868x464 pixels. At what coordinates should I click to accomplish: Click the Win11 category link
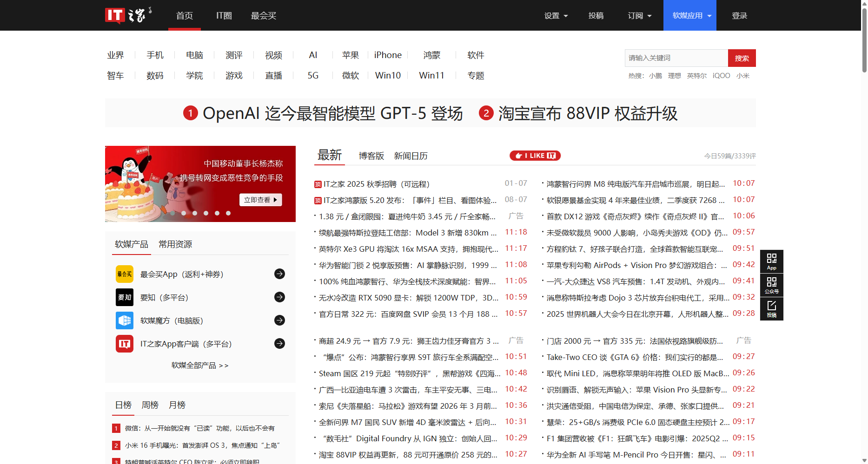tap(432, 75)
